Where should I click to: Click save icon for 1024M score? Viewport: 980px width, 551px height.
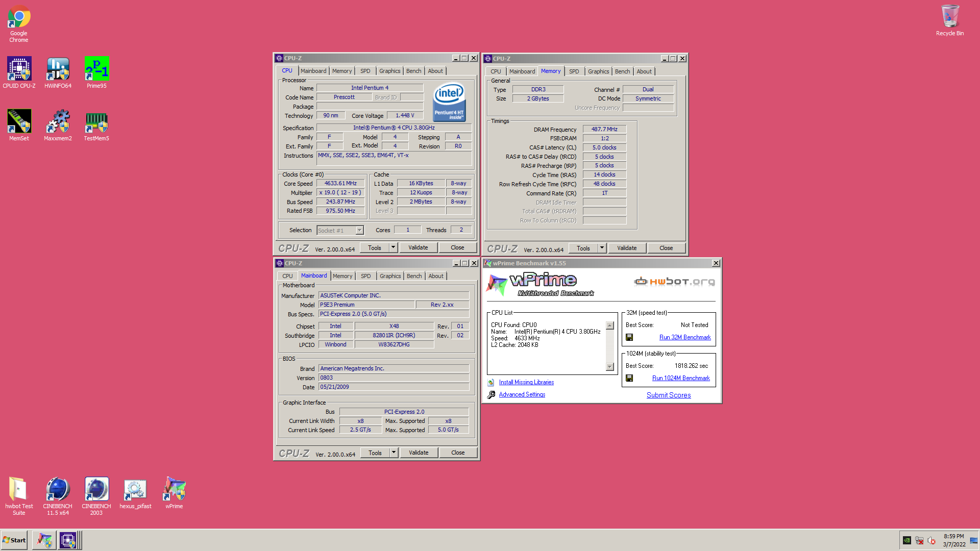pyautogui.click(x=629, y=378)
